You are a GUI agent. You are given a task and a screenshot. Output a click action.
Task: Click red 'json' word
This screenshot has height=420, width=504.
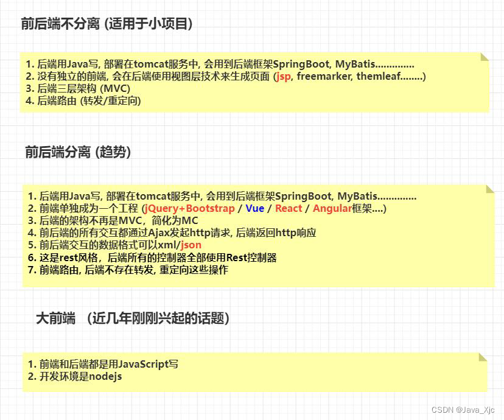[191, 245]
